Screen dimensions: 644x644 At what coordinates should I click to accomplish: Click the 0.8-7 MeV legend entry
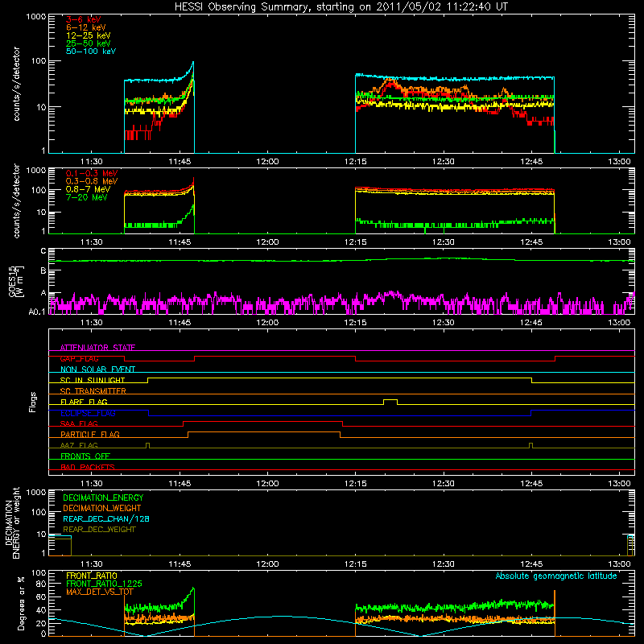pos(89,189)
